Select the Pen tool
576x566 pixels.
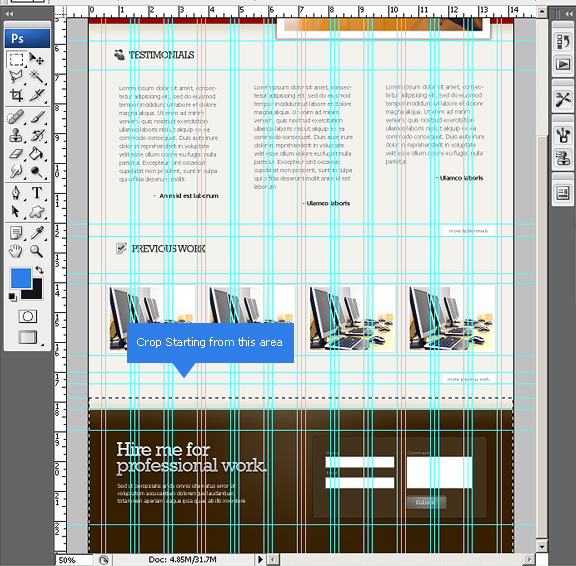tap(16, 193)
